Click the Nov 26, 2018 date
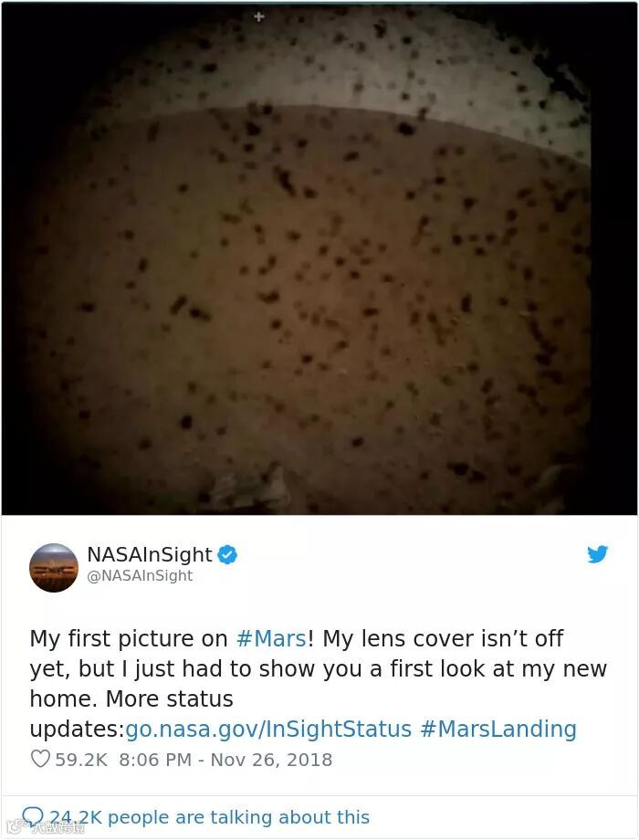Screen dimensions: 639x840 (x=271, y=760)
